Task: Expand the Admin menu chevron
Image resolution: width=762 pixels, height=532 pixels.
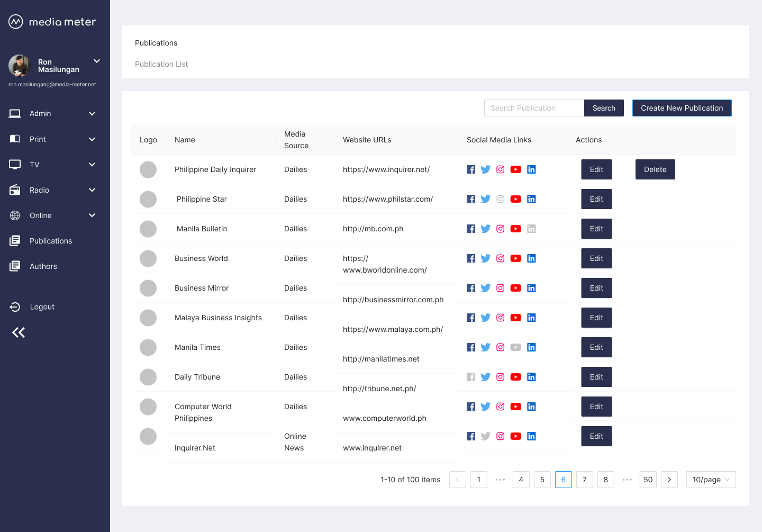Action: (x=92, y=114)
